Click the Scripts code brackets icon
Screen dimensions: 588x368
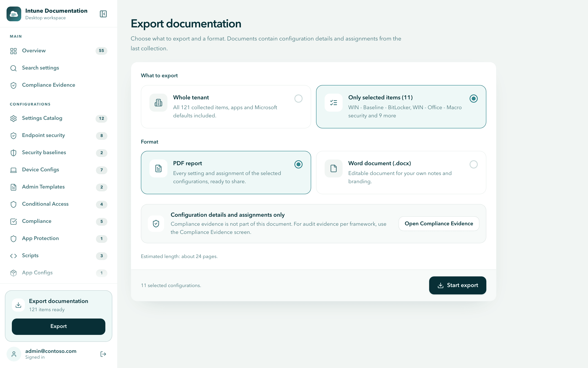point(13,256)
